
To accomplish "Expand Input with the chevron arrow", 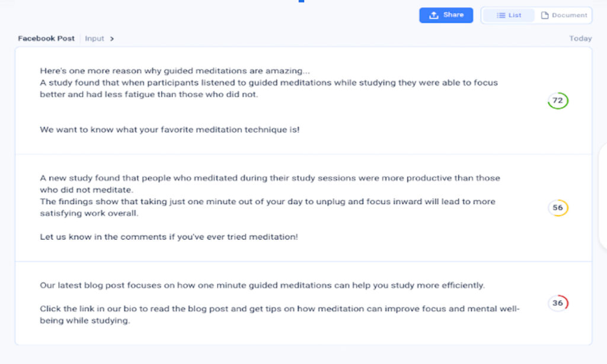I will pos(112,39).
